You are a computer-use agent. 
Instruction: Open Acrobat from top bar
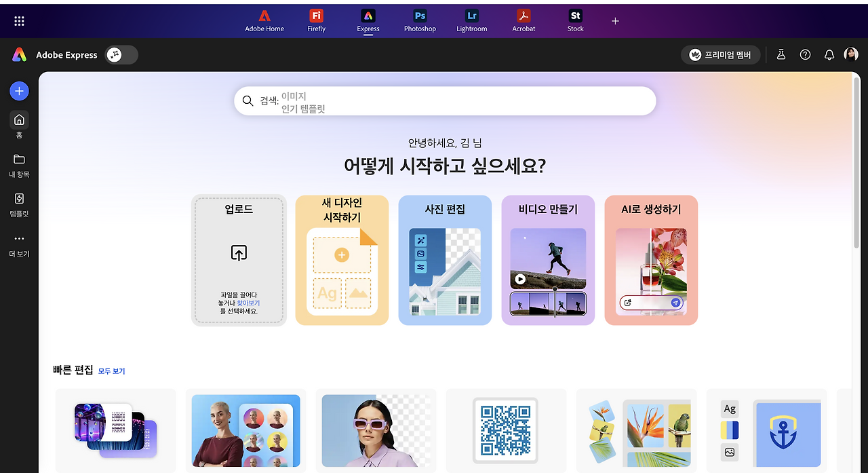click(x=524, y=20)
